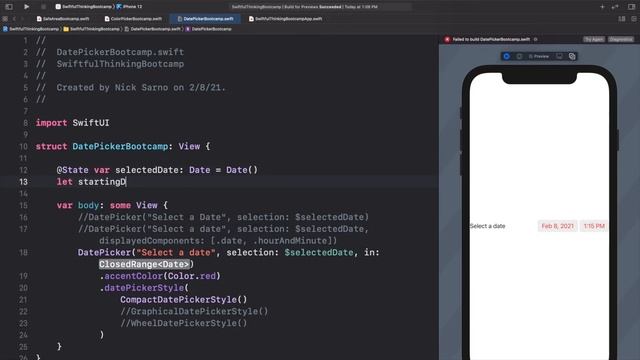Select the DatePickerBootcamp.swift tab
This screenshot has width=640, height=360.
point(205,19)
